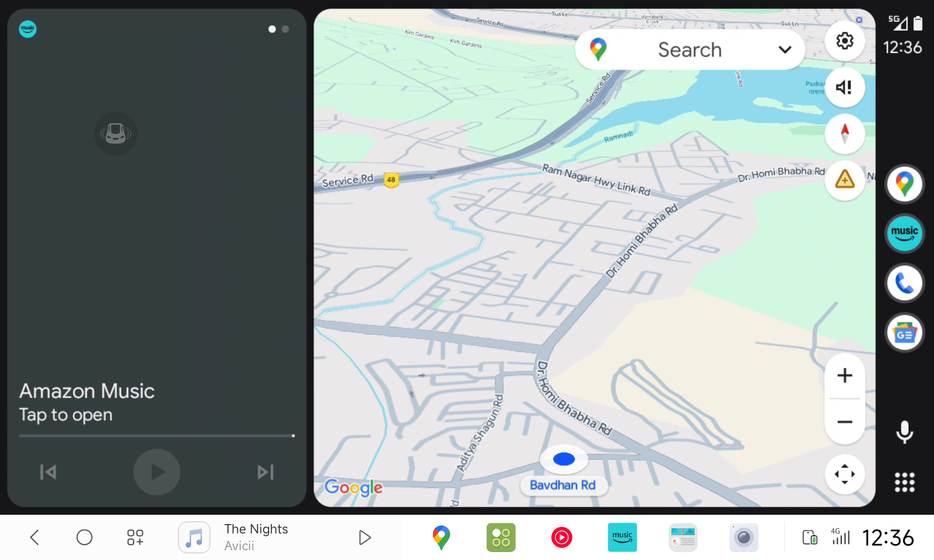The width and height of the screenshot is (934, 560).
Task: Switch to second media card page dot
Action: click(285, 29)
